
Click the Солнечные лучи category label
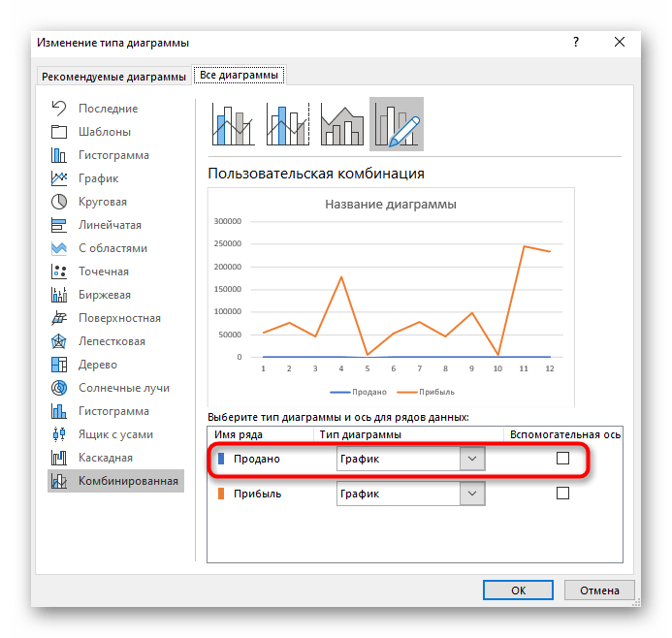tap(124, 388)
